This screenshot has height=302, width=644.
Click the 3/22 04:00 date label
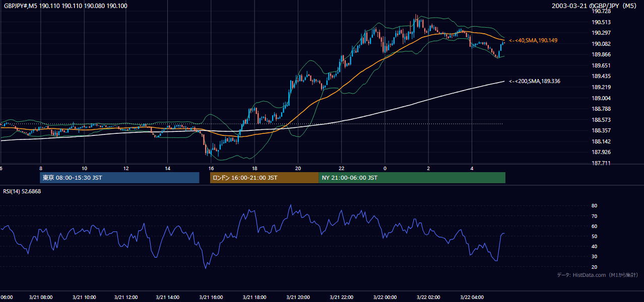472,297
